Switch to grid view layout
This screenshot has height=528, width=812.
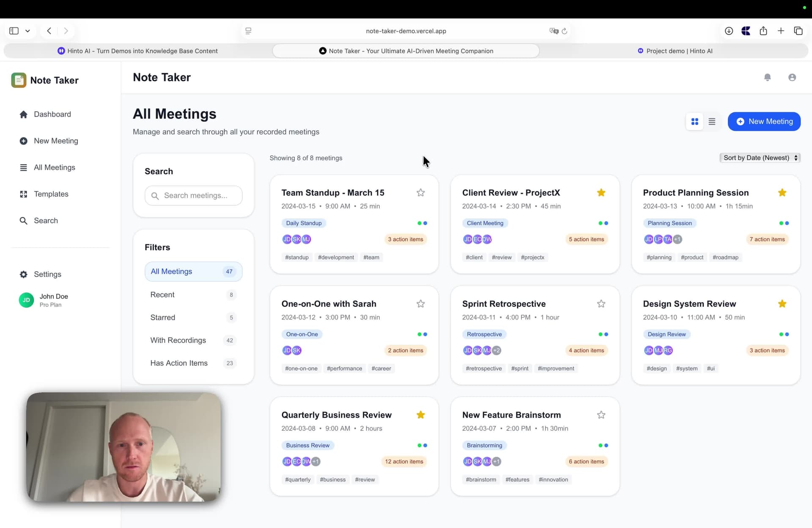[x=694, y=122]
